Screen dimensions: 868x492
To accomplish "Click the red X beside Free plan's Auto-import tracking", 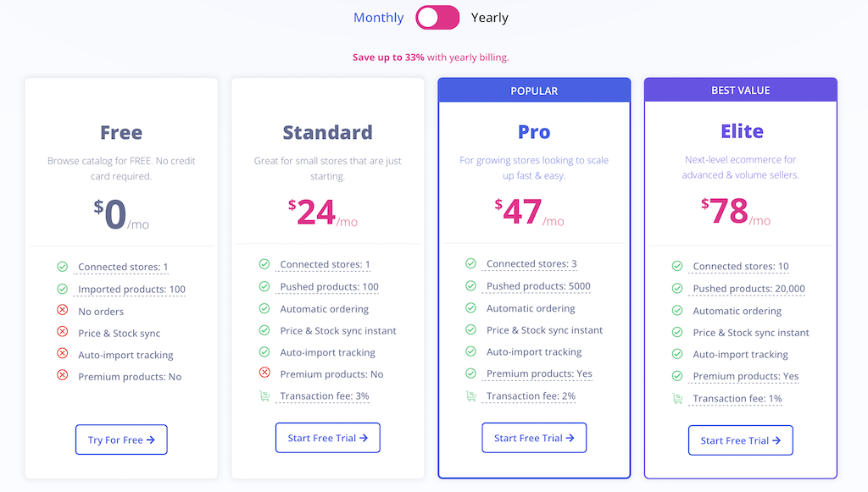I will pos(62,355).
